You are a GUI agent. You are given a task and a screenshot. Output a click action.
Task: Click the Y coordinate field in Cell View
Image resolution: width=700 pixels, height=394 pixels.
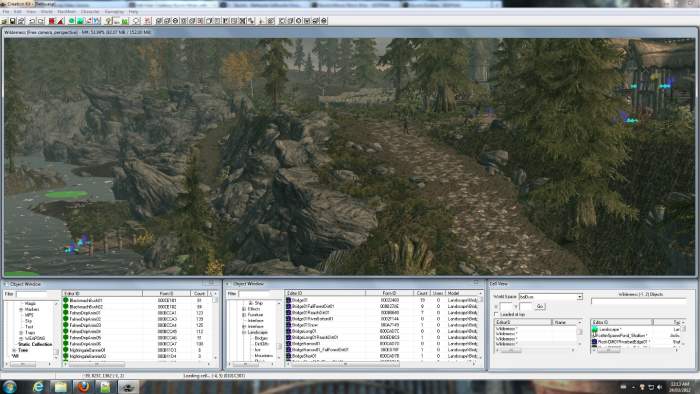[x=525, y=307]
